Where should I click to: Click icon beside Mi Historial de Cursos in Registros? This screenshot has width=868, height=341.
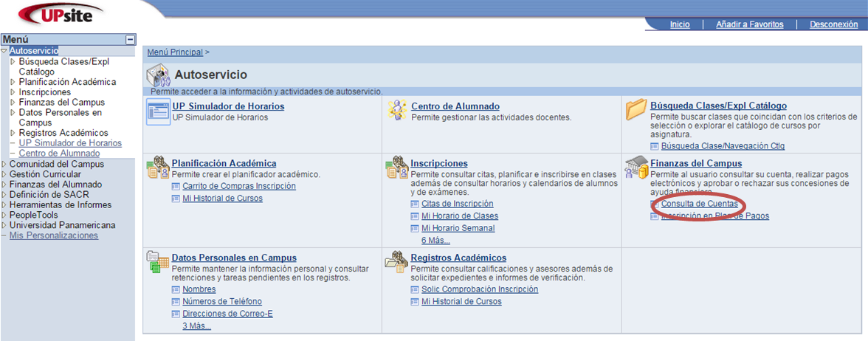(416, 302)
